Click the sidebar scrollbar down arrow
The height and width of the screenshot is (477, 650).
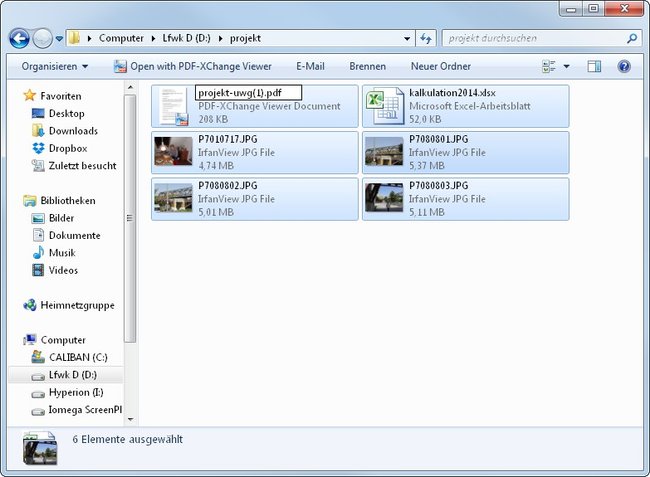pos(130,419)
